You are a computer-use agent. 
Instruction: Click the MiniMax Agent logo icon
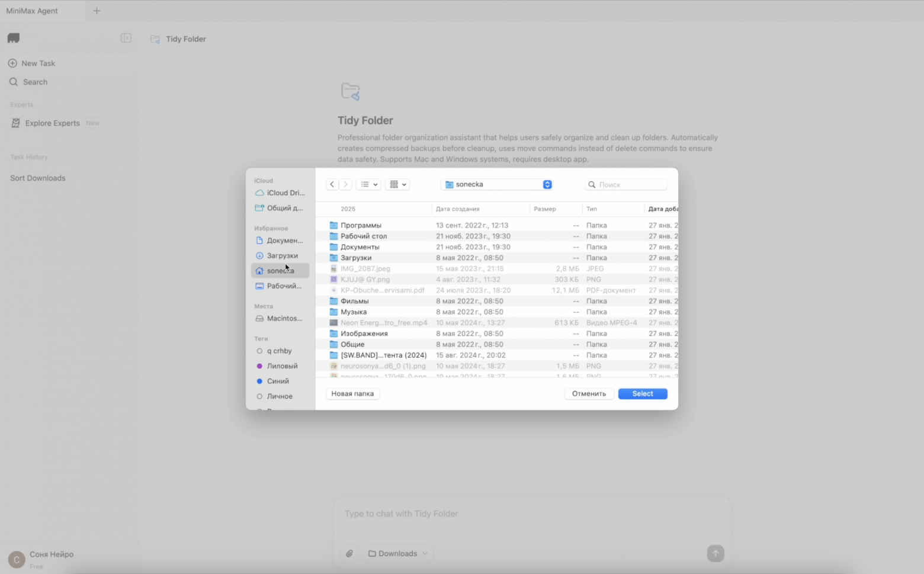14,39
